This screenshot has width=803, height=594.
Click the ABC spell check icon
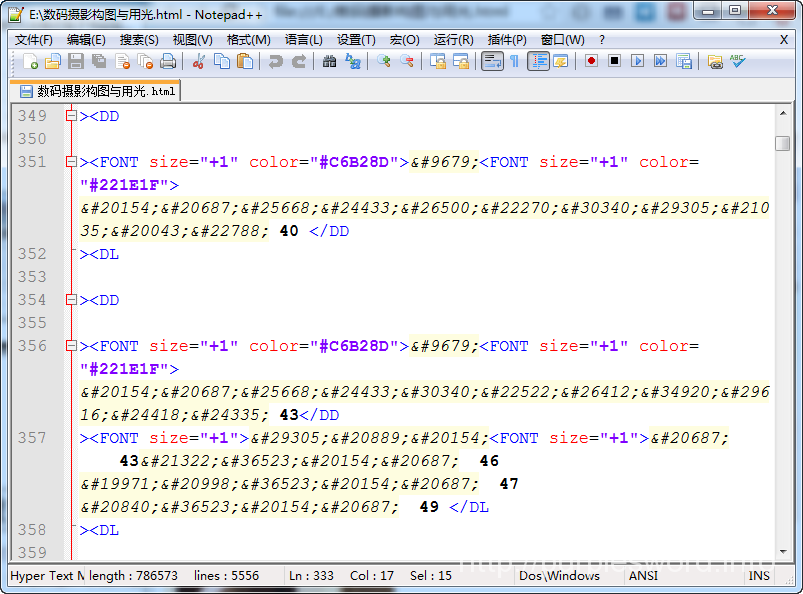(x=738, y=62)
